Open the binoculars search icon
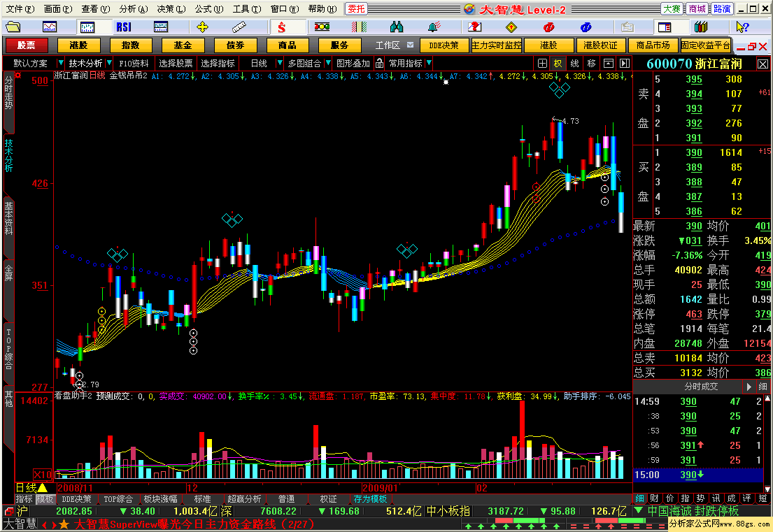 click(x=397, y=27)
